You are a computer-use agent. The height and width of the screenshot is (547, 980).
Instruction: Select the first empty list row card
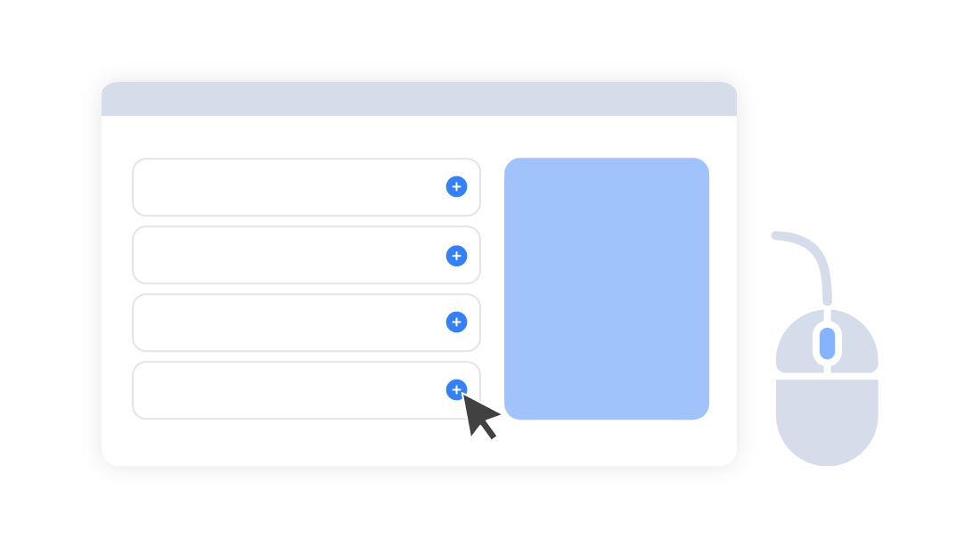tap(306, 187)
